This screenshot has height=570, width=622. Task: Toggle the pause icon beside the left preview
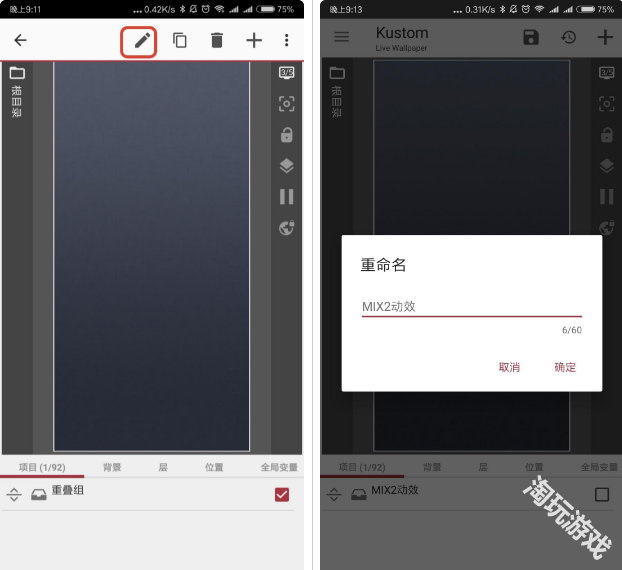(x=287, y=197)
